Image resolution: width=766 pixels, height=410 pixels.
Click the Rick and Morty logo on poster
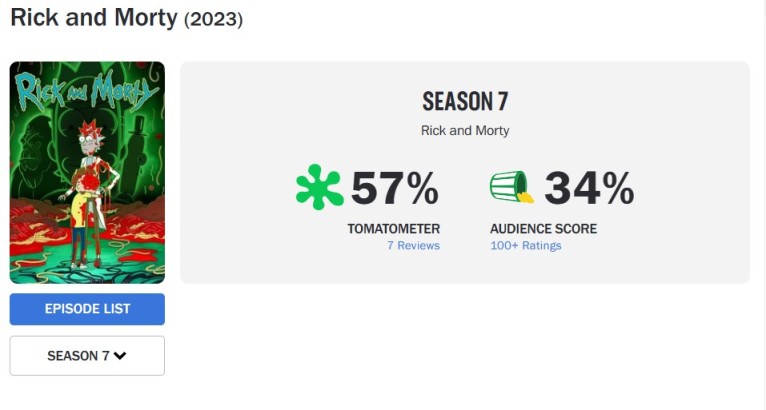87,93
